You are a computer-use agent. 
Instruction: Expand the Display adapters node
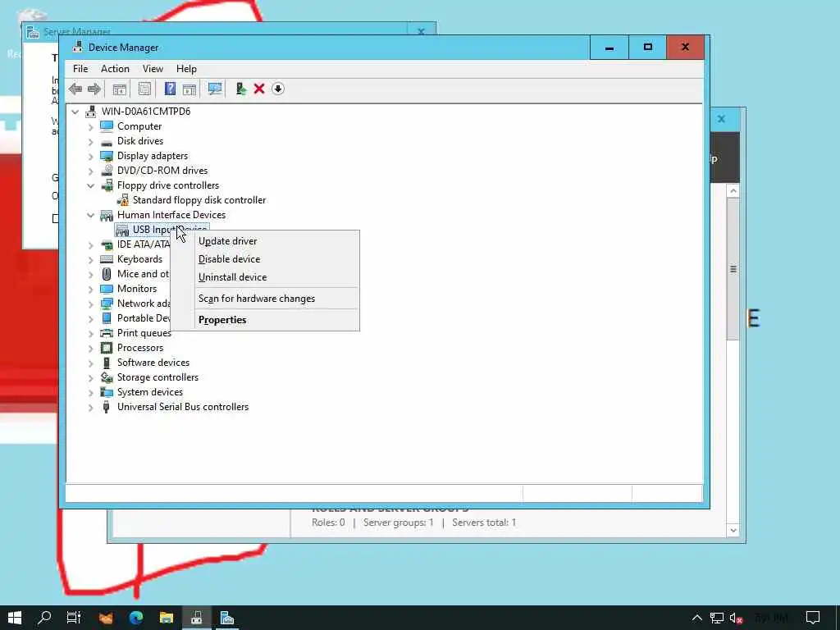pos(90,157)
